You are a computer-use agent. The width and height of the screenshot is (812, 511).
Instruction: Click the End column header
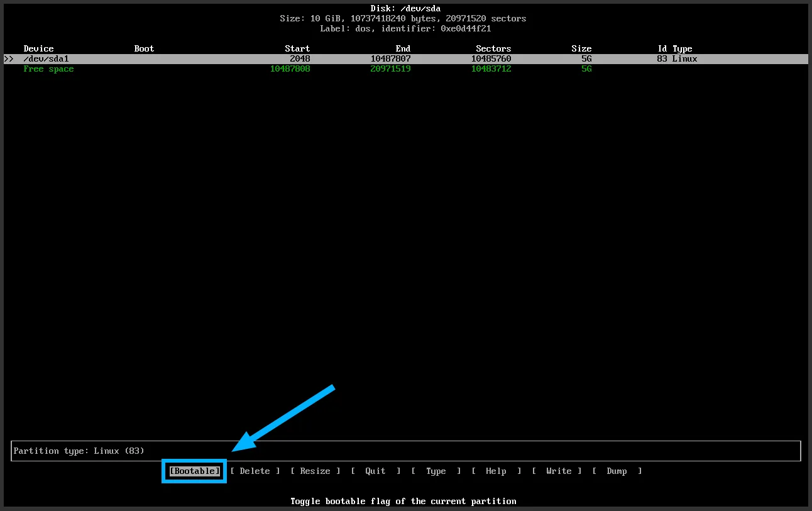[x=403, y=49]
